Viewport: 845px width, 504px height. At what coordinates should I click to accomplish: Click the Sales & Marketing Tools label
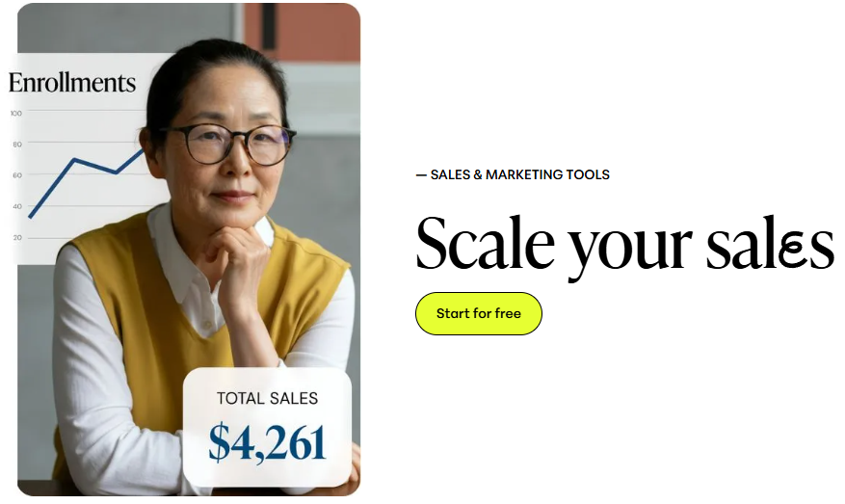[x=513, y=174]
